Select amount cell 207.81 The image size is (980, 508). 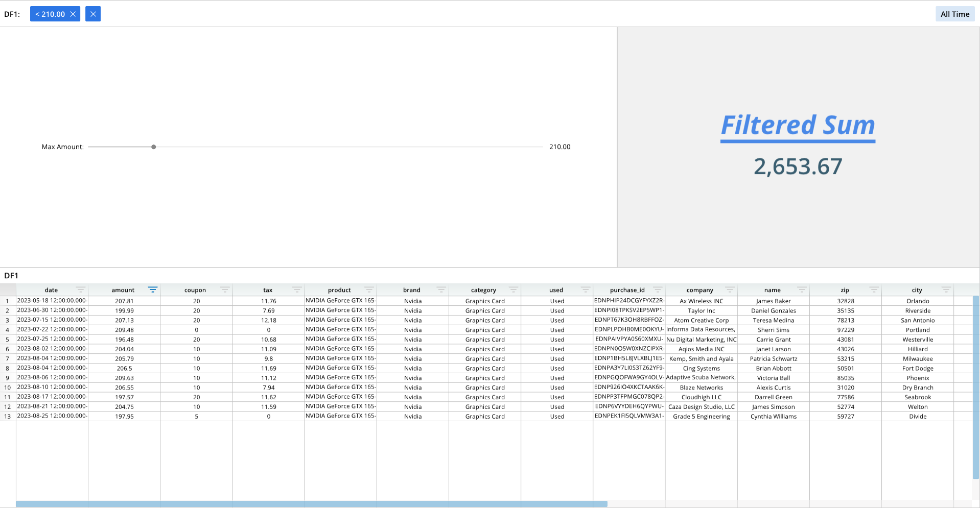coord(124,301)
